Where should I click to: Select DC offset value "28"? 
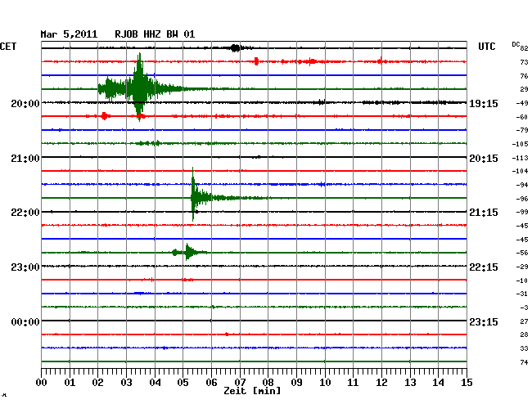tap(524, 334)
